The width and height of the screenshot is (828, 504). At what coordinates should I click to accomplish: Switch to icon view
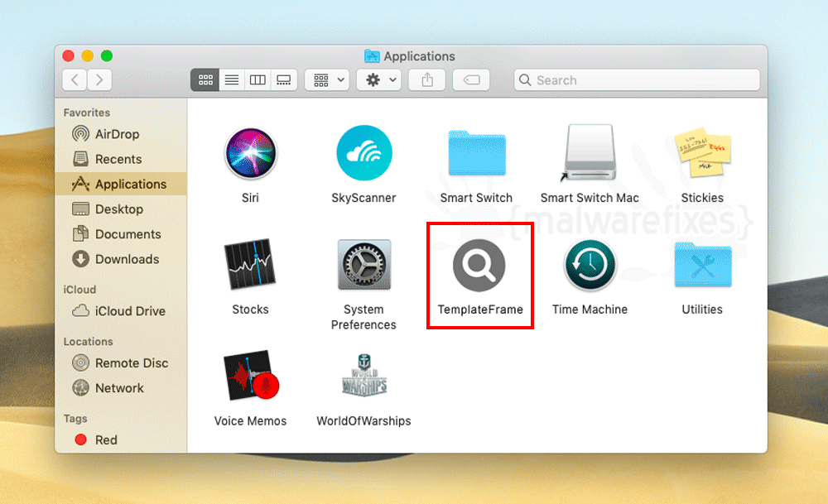tap(205, 80)
